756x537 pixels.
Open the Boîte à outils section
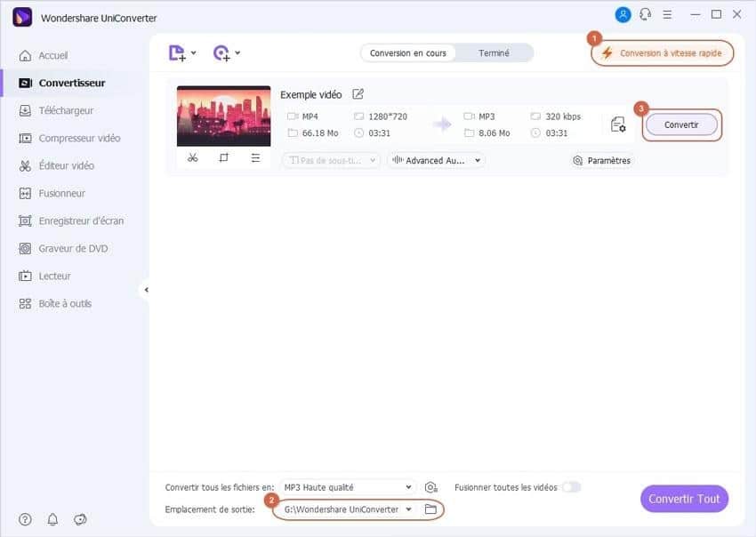point(55,304)
